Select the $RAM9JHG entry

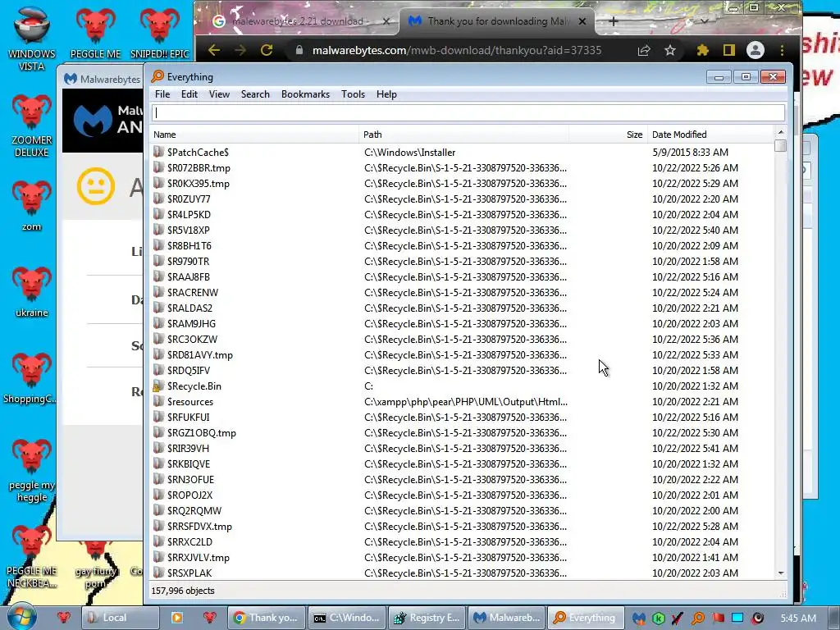pos(462,323)
